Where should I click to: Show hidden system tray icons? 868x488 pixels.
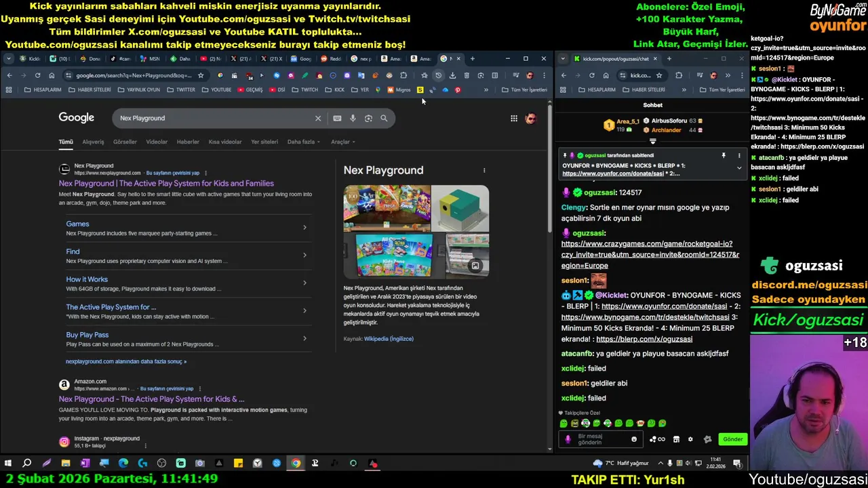[x=661, y=464]
